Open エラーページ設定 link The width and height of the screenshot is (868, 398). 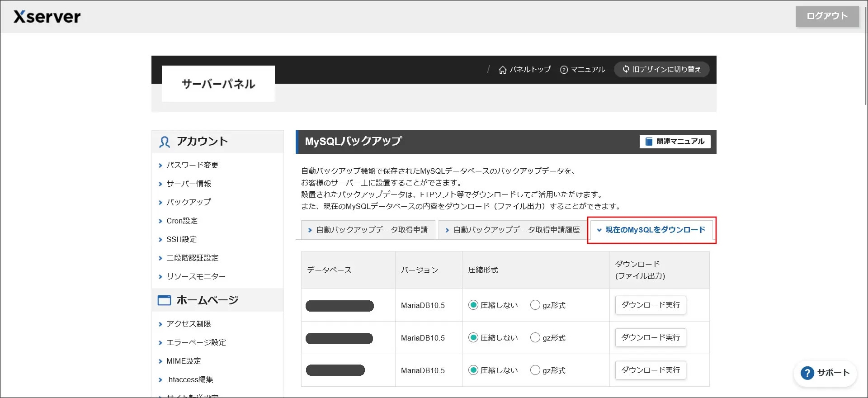196,342
